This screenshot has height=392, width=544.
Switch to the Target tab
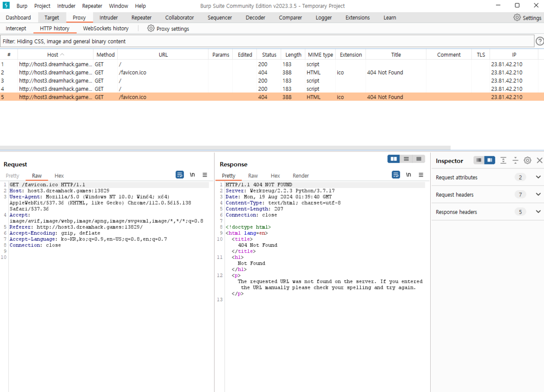(x=52, y=18)
